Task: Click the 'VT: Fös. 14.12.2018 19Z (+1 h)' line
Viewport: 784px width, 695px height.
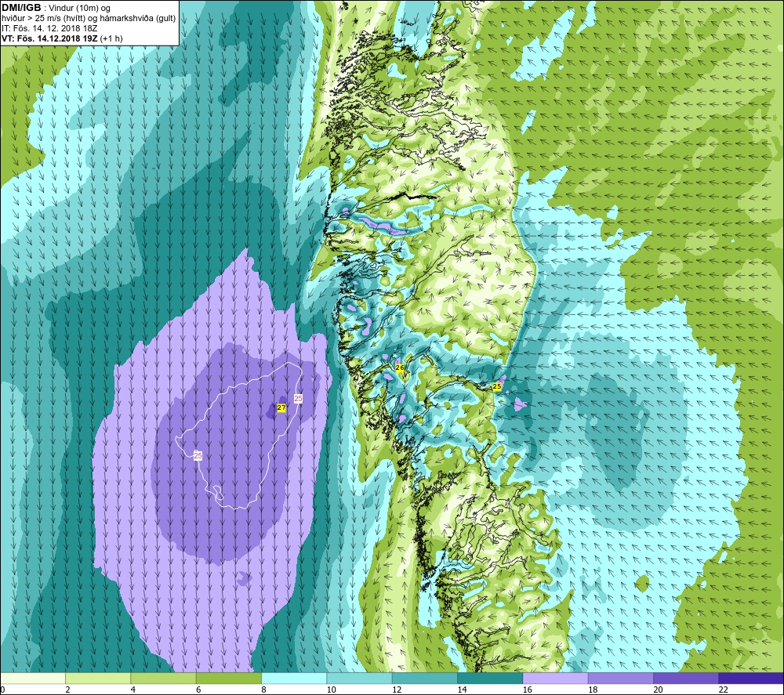Action: point(62,38)
